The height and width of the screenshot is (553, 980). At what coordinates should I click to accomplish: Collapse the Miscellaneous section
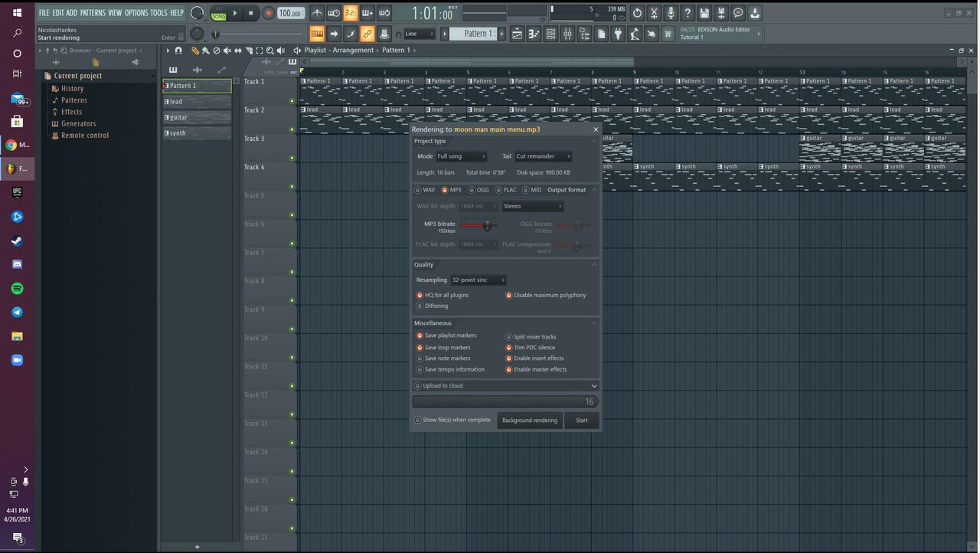(x=594, y=323)
